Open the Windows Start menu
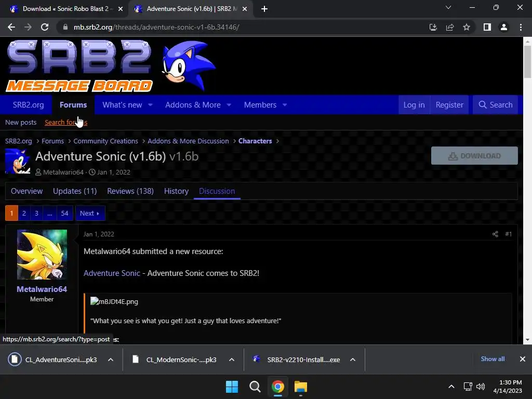Image resolution: width=532 pixels, height=399 pixels. pyautogui.click(x=232, y=387)
